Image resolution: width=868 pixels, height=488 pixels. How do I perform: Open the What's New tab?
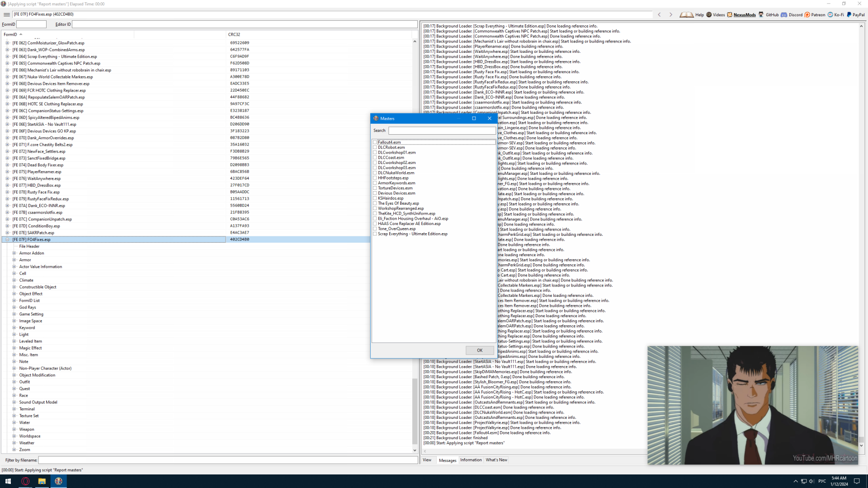tap(496, 460)
